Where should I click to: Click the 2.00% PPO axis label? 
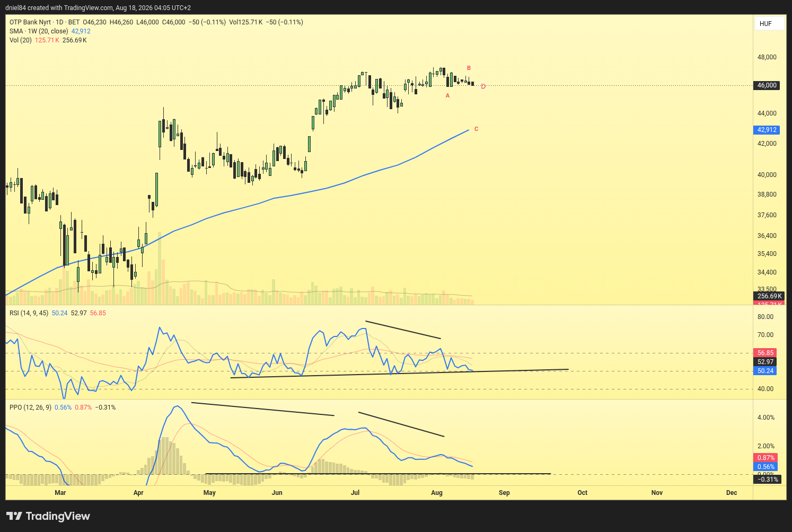(766, 446)
